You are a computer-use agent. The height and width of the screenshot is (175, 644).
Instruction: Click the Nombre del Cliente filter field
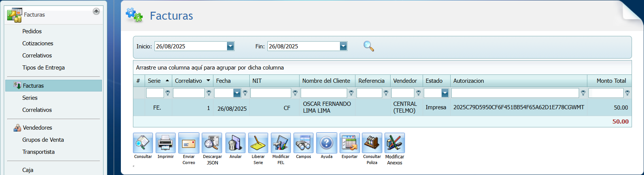tap(324, 93)
